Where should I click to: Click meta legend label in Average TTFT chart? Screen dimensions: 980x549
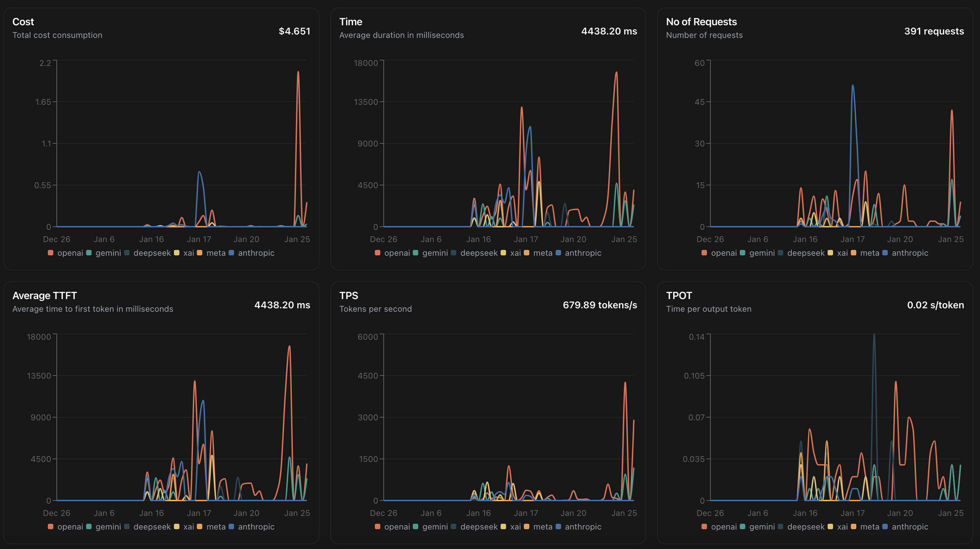(216, 526)
